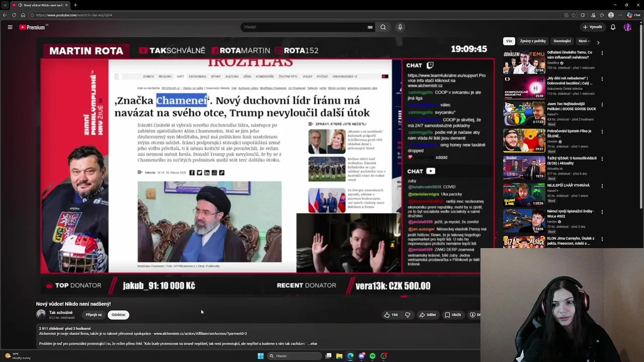Play Odhalení čínského Temu video thumbnail
Screen dimensions: 644x362
point(524,62)
